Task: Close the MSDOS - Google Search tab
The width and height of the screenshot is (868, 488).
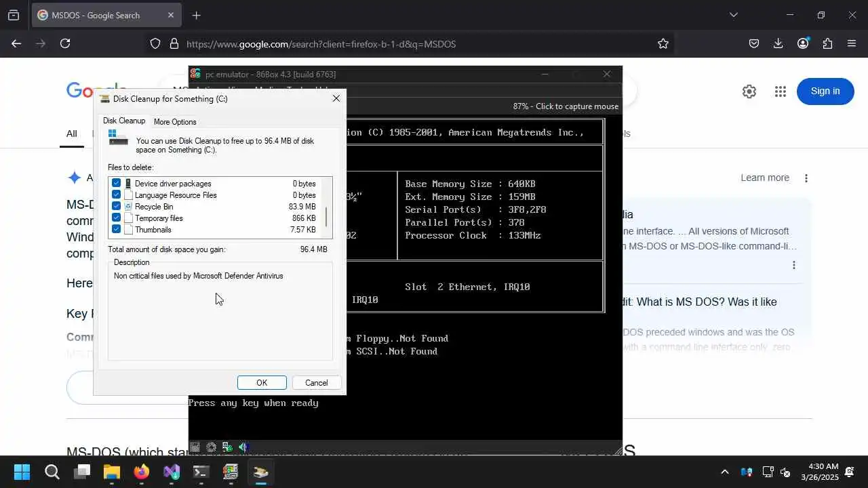Action: click(x=171, y=15)
